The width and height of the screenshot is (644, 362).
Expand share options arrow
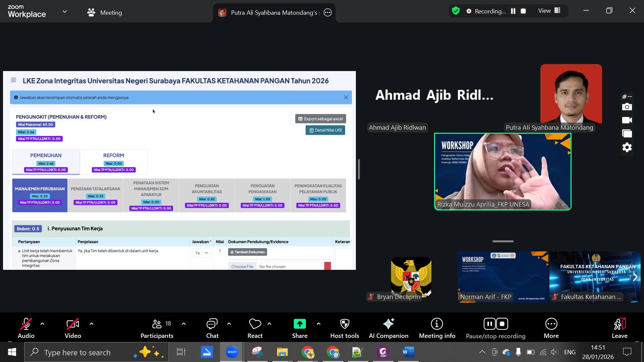(319, 324)
